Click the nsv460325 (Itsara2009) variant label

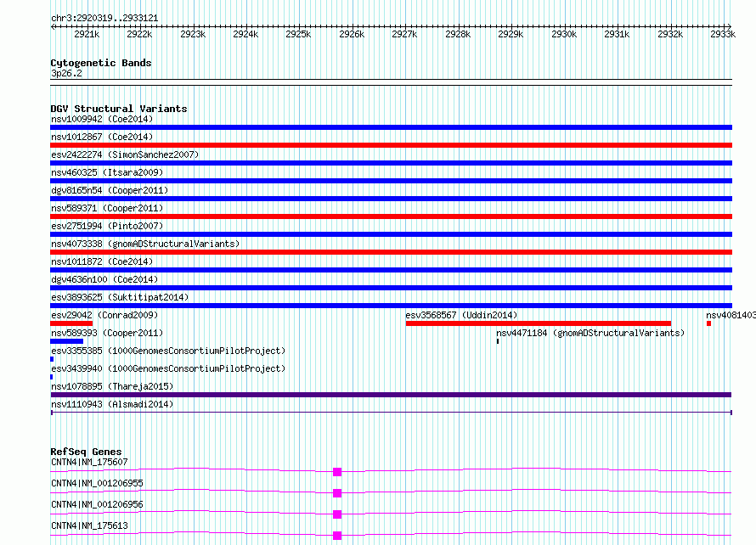[x=107, y=172]
